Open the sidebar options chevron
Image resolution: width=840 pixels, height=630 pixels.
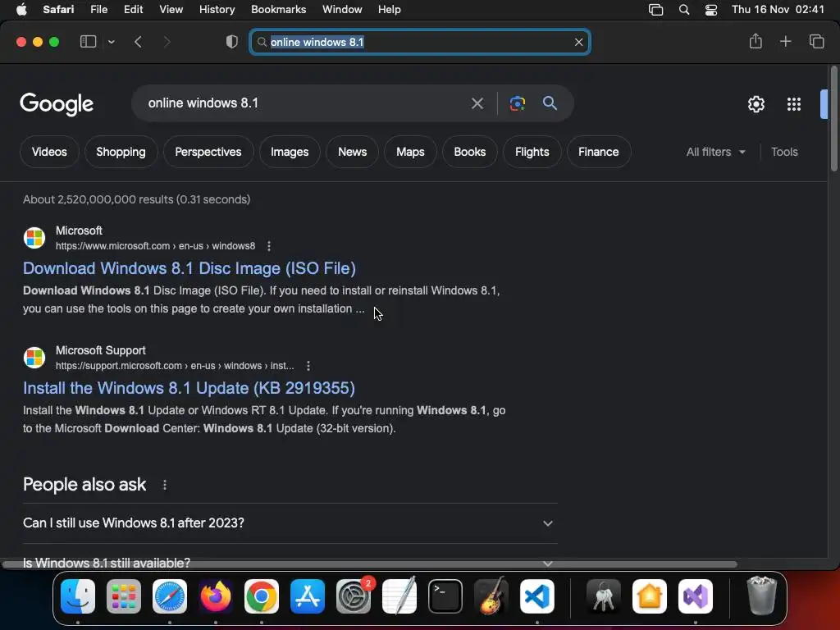pyautogui.click(x=111, y=42)
